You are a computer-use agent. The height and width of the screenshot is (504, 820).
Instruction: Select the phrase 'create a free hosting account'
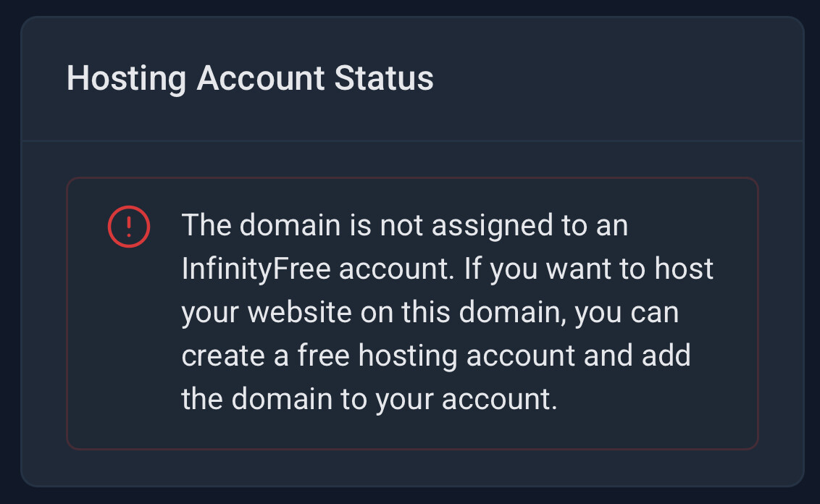[x=378, y=356]
